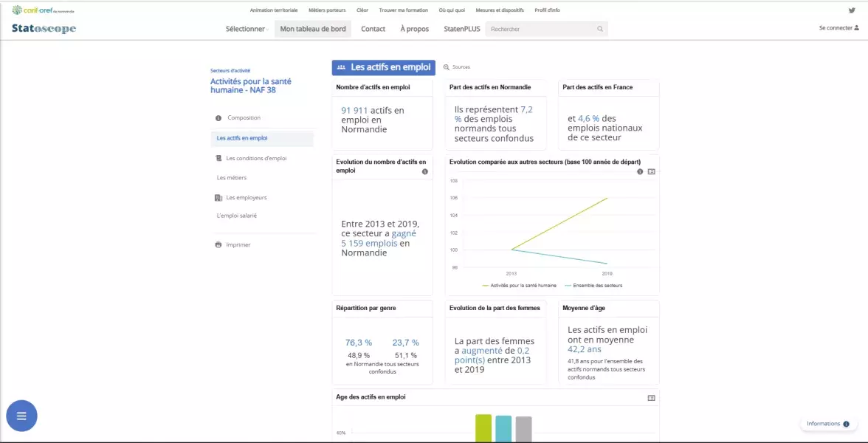Open data table icon for comparison chart

pyautogui.click(x=651, y=171)
